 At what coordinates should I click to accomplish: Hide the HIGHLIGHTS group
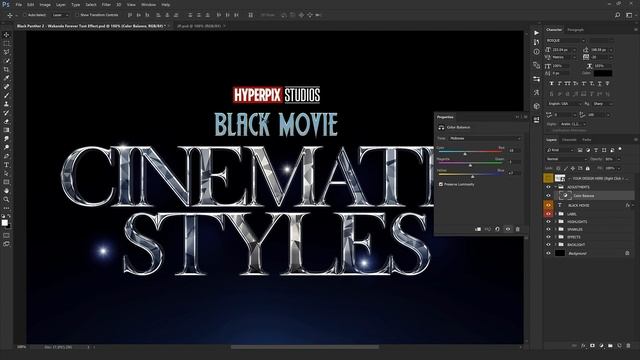coord(548,222)
